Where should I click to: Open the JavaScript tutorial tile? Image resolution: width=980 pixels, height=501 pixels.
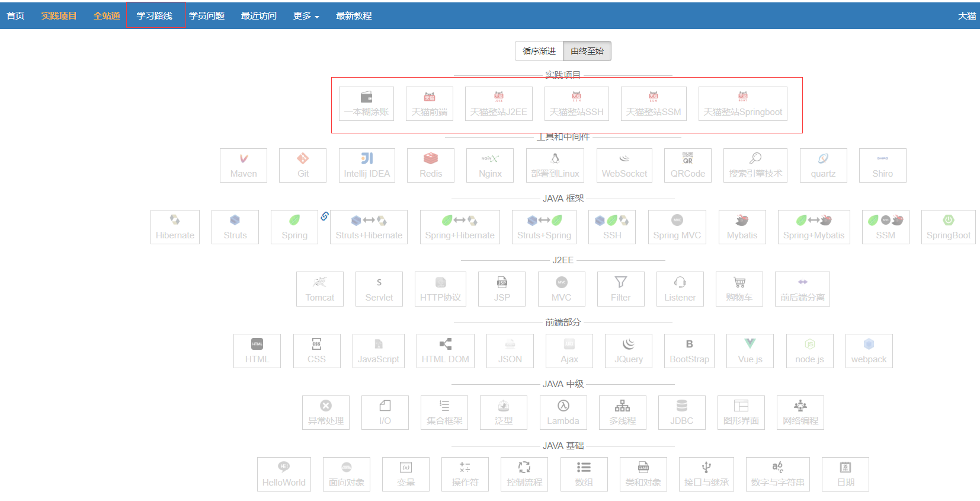tap(379, 351)
